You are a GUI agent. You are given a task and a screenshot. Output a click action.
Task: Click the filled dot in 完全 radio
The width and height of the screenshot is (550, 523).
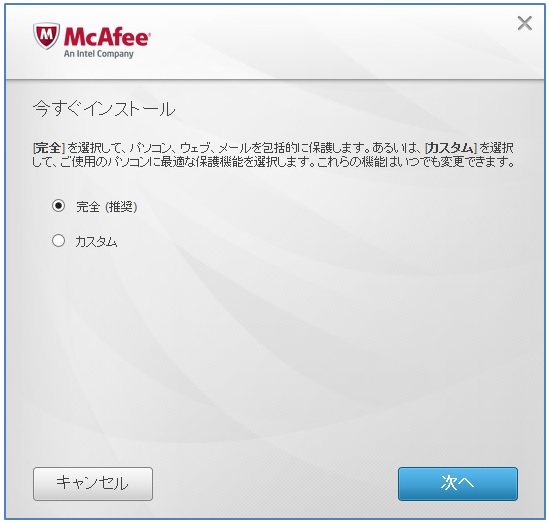(58, 206)
